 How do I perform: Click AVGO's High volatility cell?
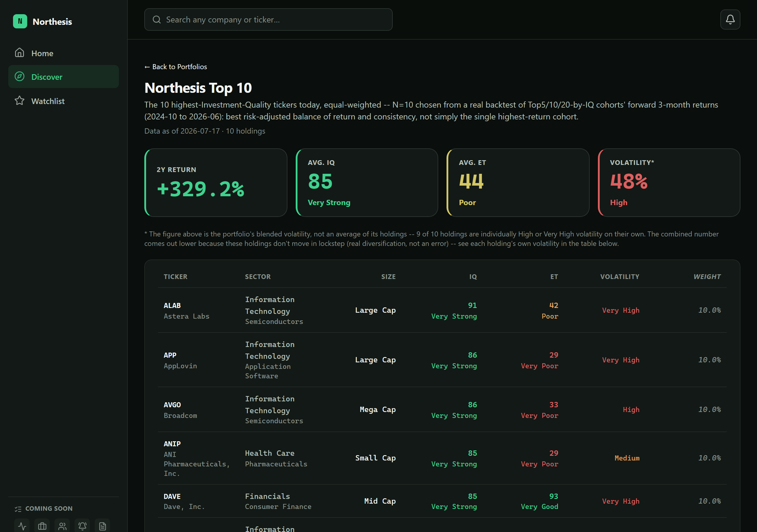[x=631, y=409]
